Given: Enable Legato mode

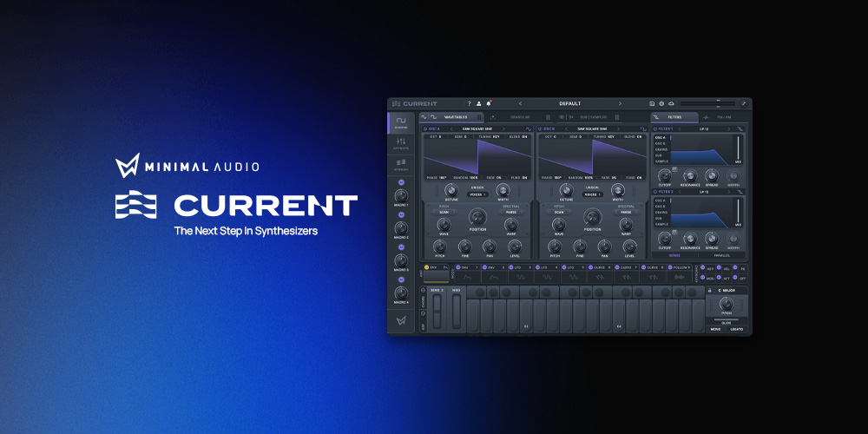Looking at the screenshot, I should click(736, 329).
